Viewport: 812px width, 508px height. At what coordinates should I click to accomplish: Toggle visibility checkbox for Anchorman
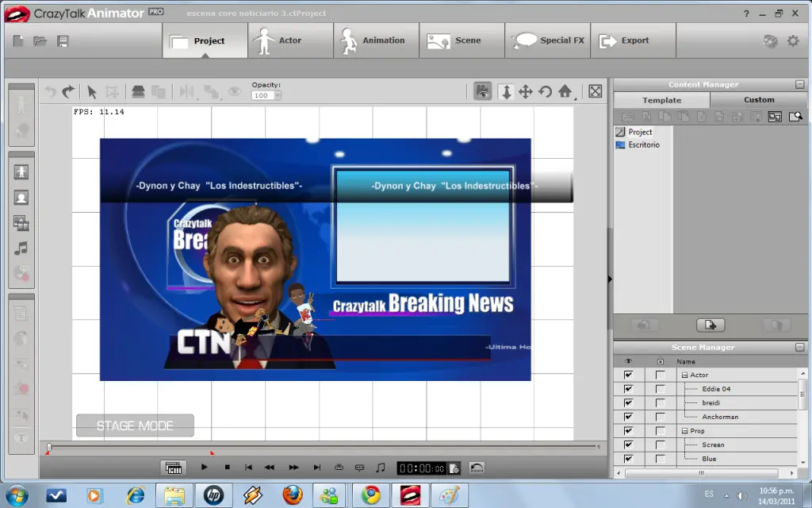[x=629, y=417]
